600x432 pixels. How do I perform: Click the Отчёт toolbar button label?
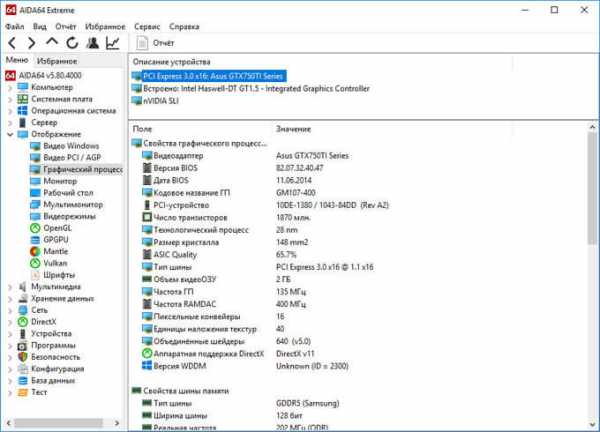pos(163,43)
